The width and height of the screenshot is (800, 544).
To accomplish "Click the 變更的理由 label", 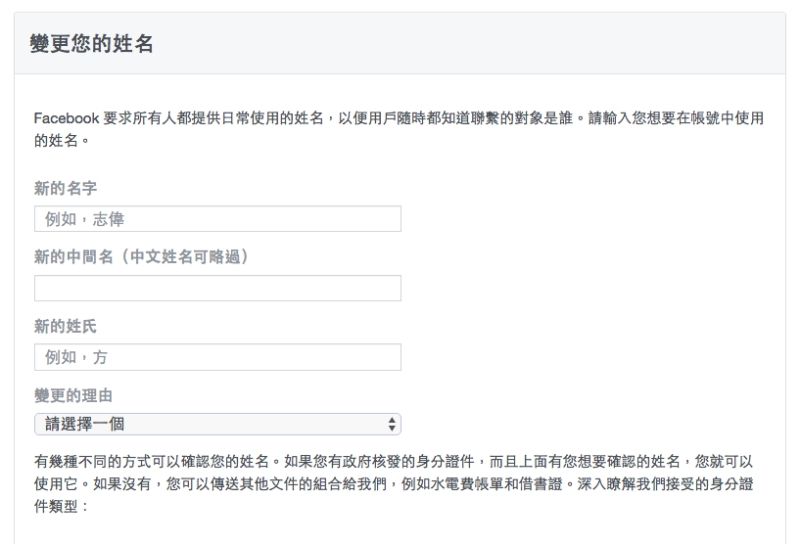I will click(x=73, y=395).
